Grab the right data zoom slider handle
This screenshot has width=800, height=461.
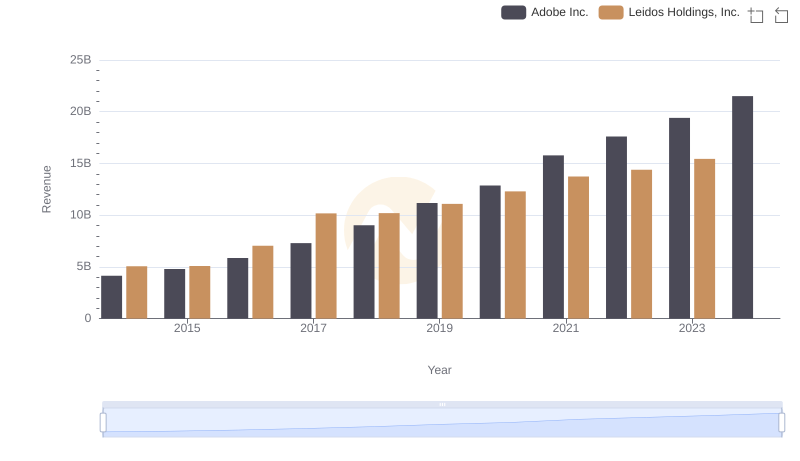click(781, 423)
